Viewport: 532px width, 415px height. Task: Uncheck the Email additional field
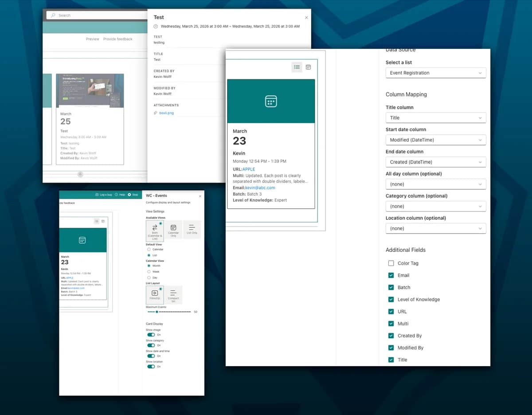click(391, 275)
